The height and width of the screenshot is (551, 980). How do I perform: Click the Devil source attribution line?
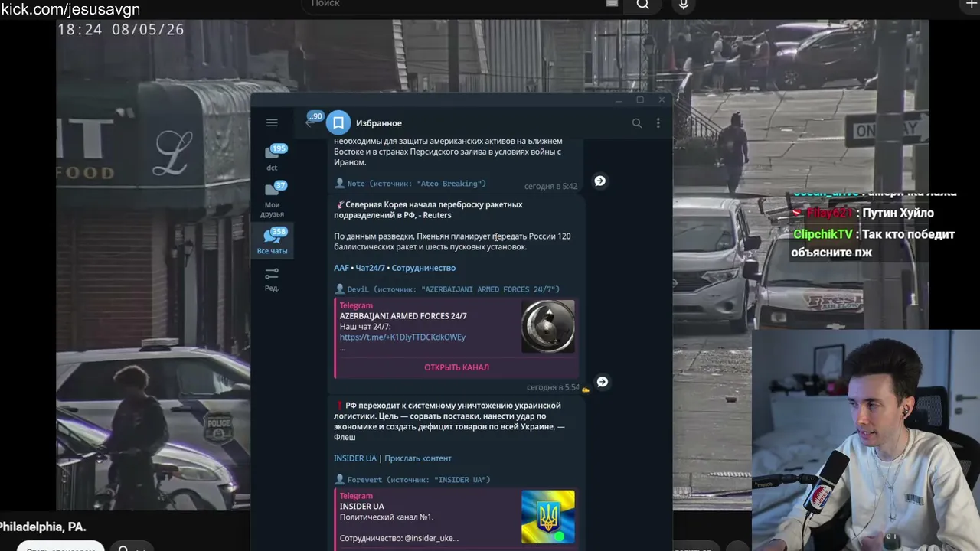pyautogui.click(x=447, y=289)
